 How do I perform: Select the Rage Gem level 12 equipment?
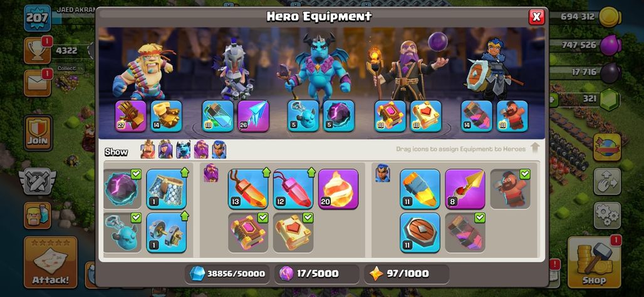point(293,189)
